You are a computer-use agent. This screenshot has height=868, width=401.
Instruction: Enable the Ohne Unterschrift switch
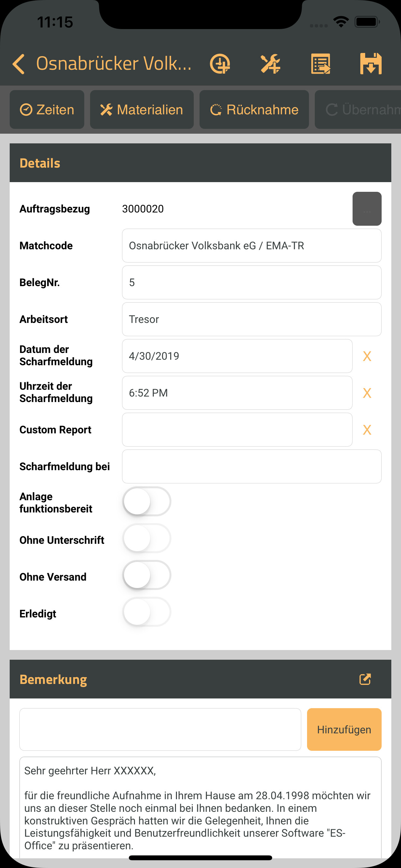[147, 538]
